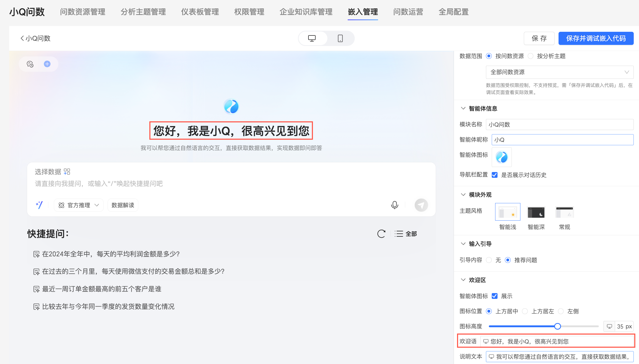Open the 官方推理 model dropdown
This screenshot has height=364, width=639.
coord(79,205)
